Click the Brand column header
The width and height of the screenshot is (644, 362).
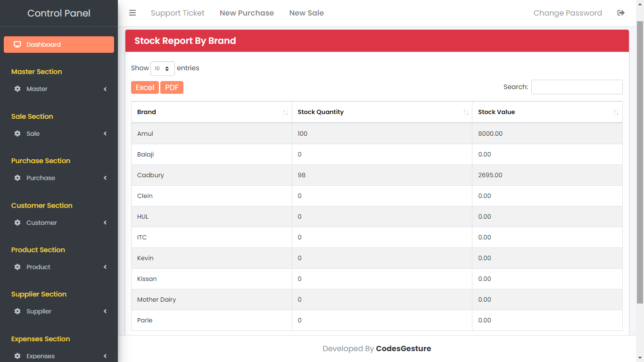pos(212,112)
